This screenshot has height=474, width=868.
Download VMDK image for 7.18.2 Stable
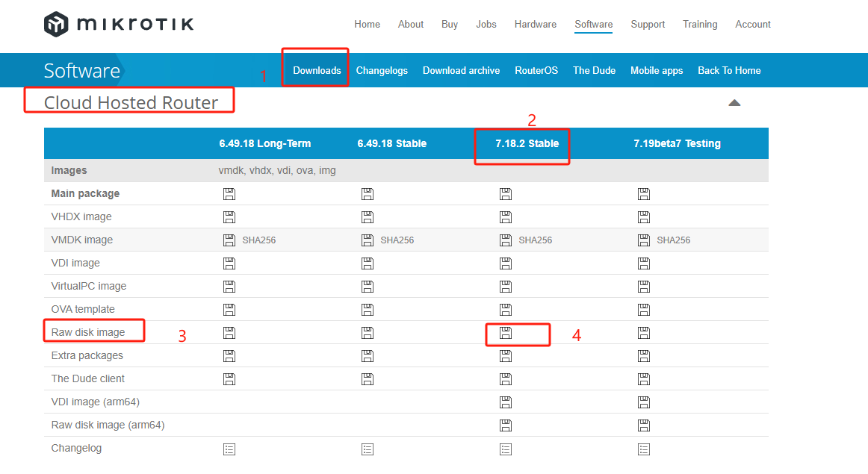pos(506,240)
